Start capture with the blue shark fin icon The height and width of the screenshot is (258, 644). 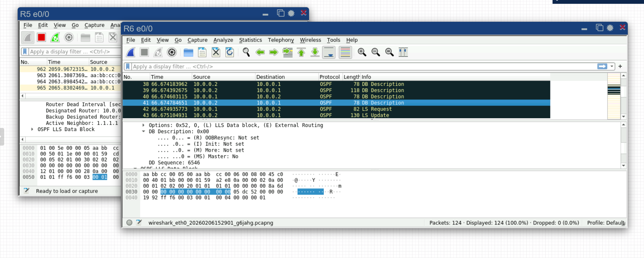[x=131, y=52]
